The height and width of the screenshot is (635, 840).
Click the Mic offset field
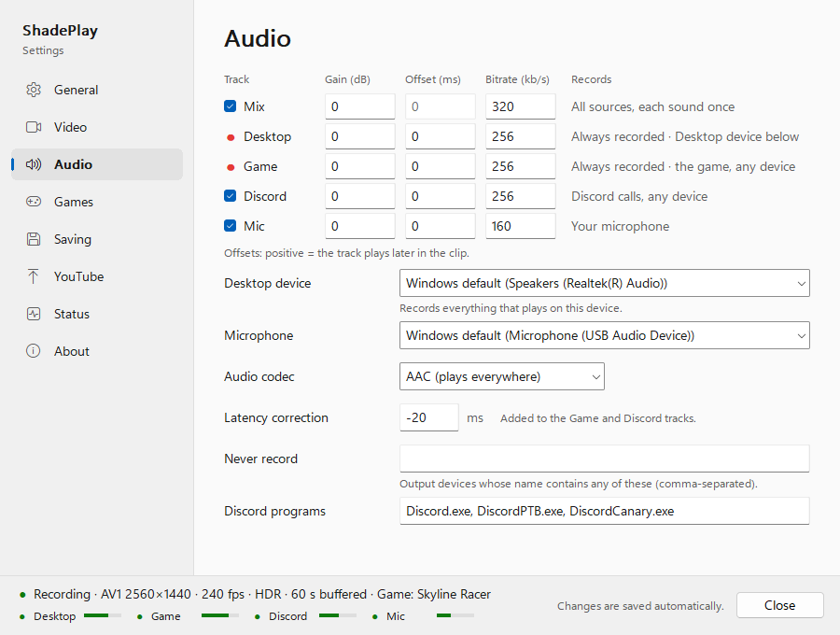[441, 226]
